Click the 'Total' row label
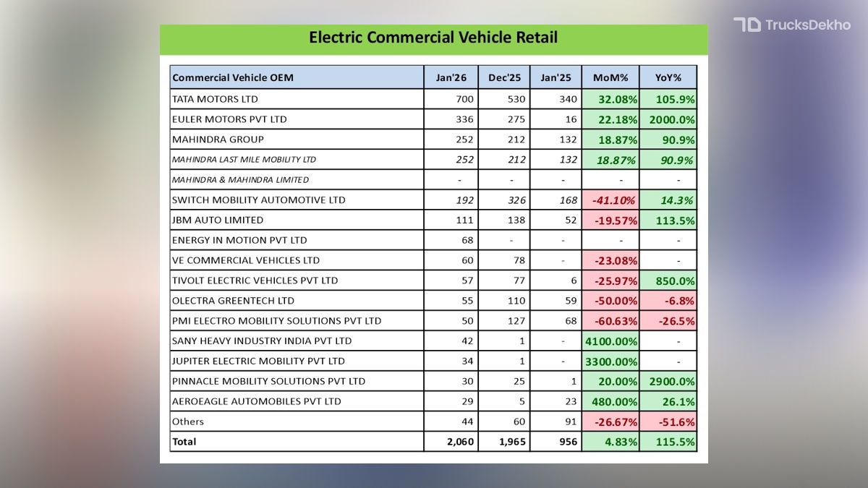Image resolution: width=868 pixels, height=488 pixels. pos(184,441)
